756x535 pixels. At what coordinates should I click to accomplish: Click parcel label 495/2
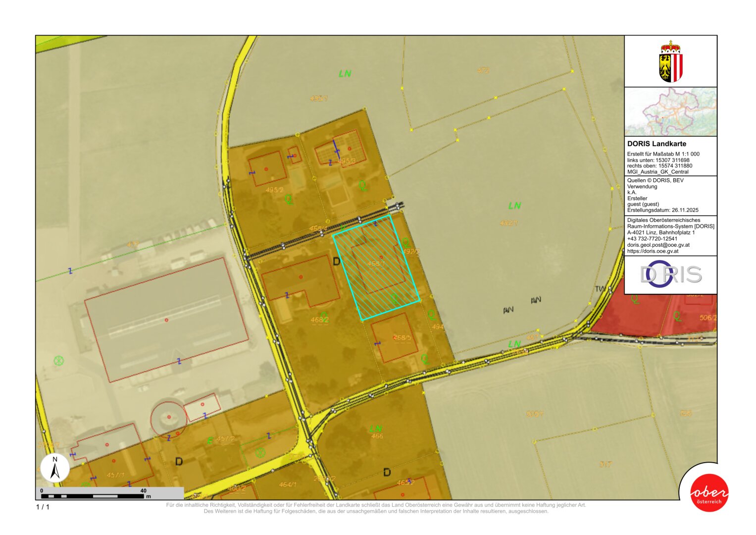coord(275,190)
